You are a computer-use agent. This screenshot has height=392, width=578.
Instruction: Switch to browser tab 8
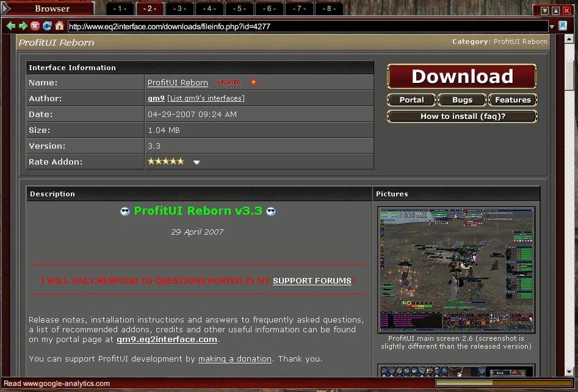tap(329, 9)
